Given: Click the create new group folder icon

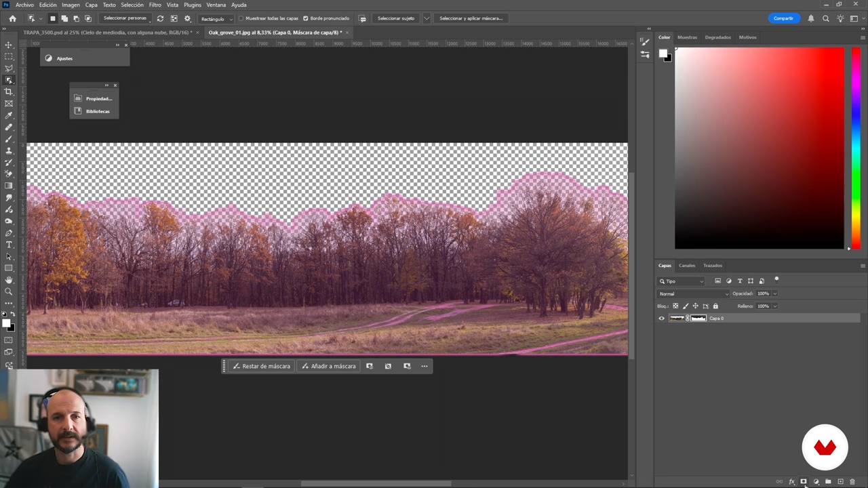Looking at the screenshot, I should [828, 482].
